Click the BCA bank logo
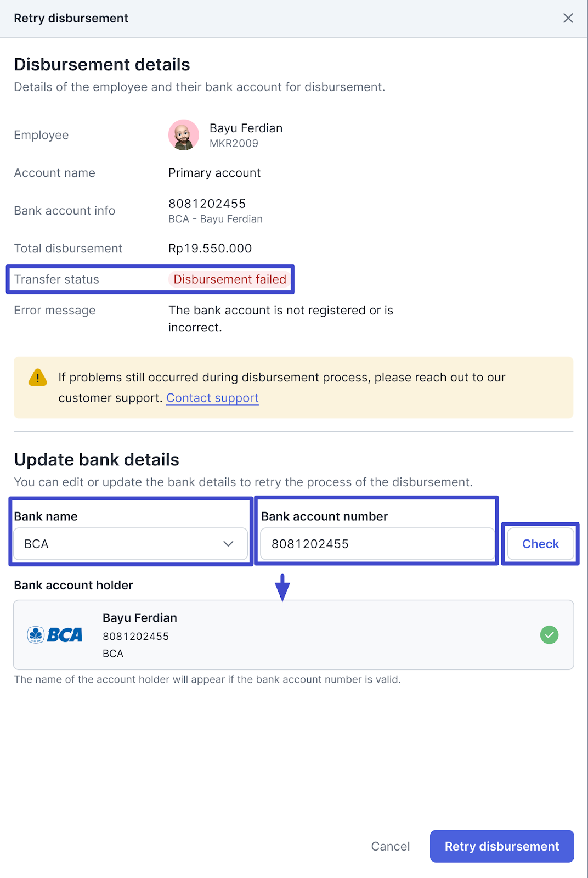 [55, 635]
